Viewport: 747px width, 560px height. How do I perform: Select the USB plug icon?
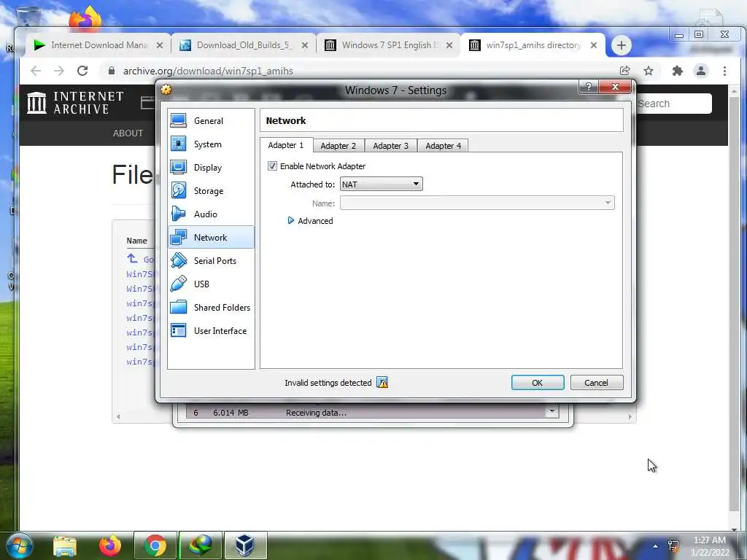click(179, 284)
